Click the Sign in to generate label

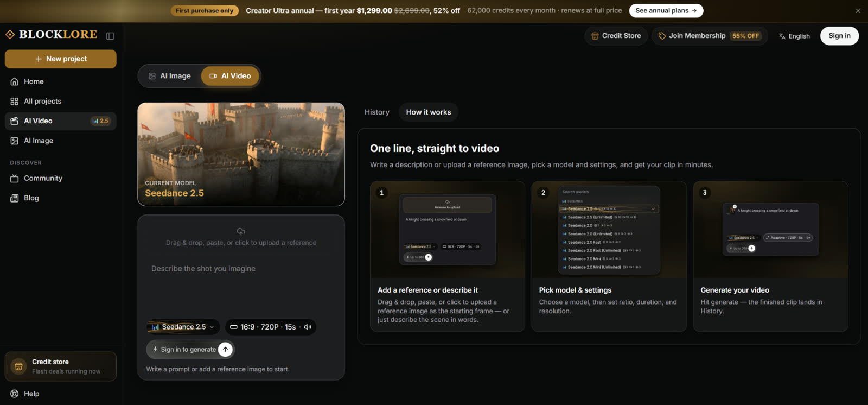(188, 350)
